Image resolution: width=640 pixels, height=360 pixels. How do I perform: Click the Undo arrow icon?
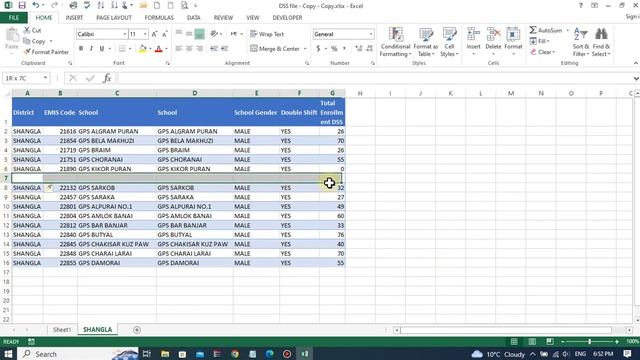tap(36, 5)
